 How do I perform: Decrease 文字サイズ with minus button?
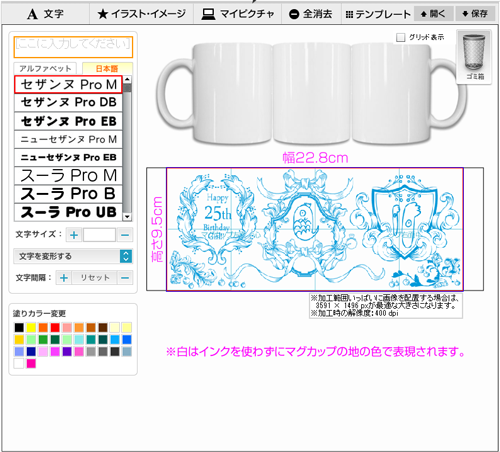[125, 235]
